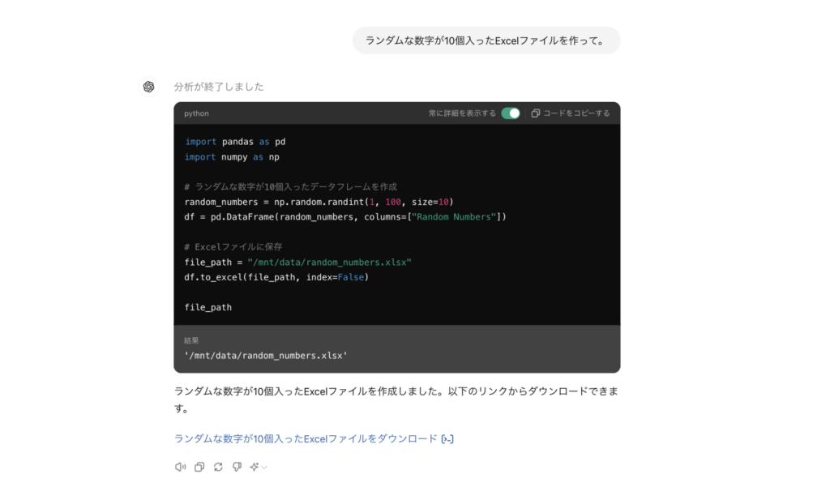Turn off the 常に詳細を表示する toggle
830x504 pixels.
tap(510, 113)
